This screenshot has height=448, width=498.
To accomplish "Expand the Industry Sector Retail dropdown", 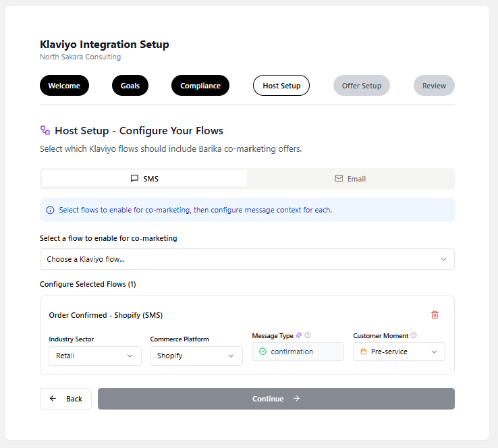I will pyautogui.click(x=94, y=356).
